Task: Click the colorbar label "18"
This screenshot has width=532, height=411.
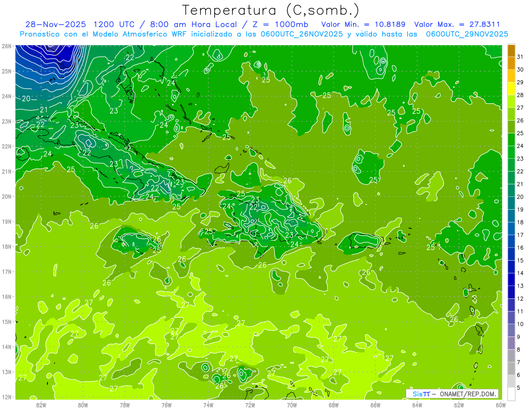Action: pos(520,222)
